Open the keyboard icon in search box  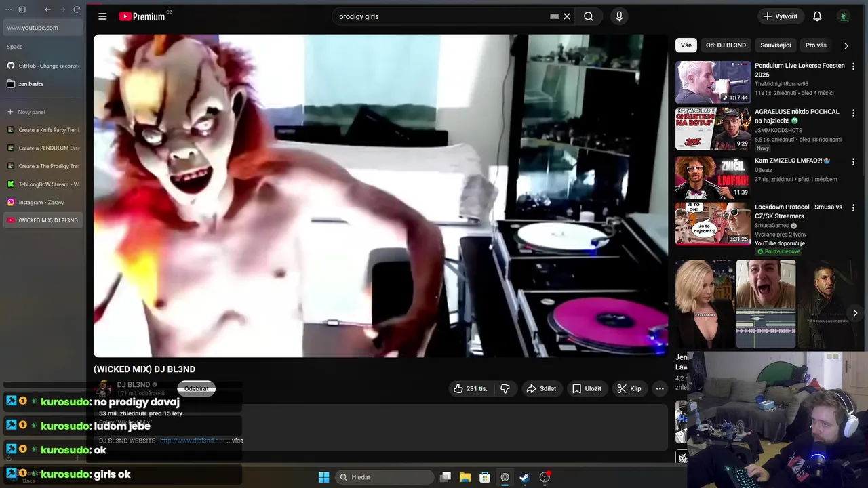pos(554,16)
